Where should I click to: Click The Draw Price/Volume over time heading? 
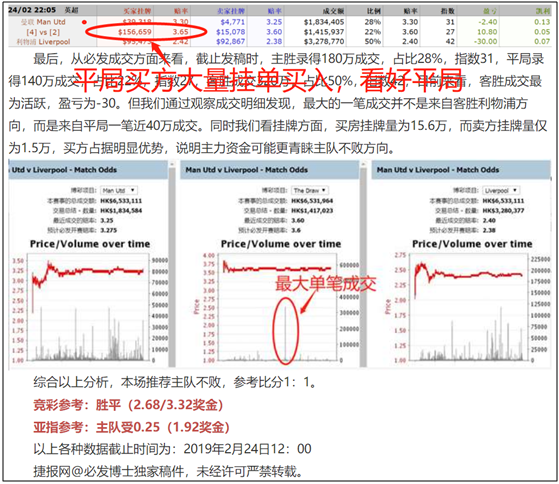click(x=281, y=244)
